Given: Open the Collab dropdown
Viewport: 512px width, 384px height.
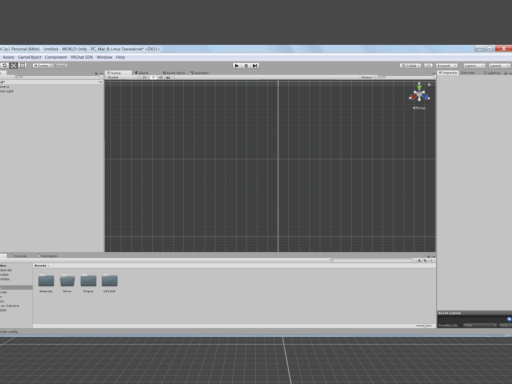Looking at the screenshot, I should coord(410,66).
